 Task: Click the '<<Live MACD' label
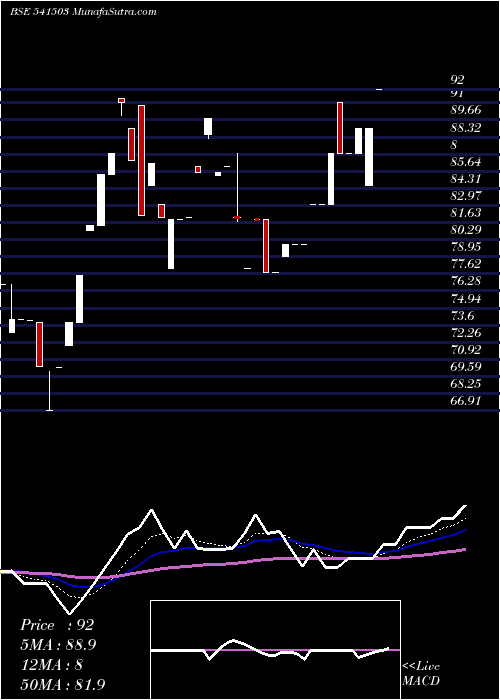tap(421, 674)
